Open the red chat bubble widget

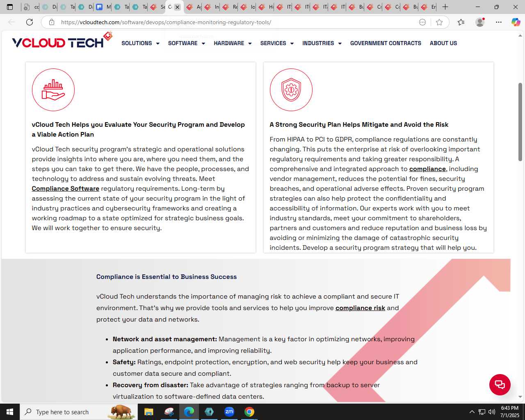tap(500, 385)
